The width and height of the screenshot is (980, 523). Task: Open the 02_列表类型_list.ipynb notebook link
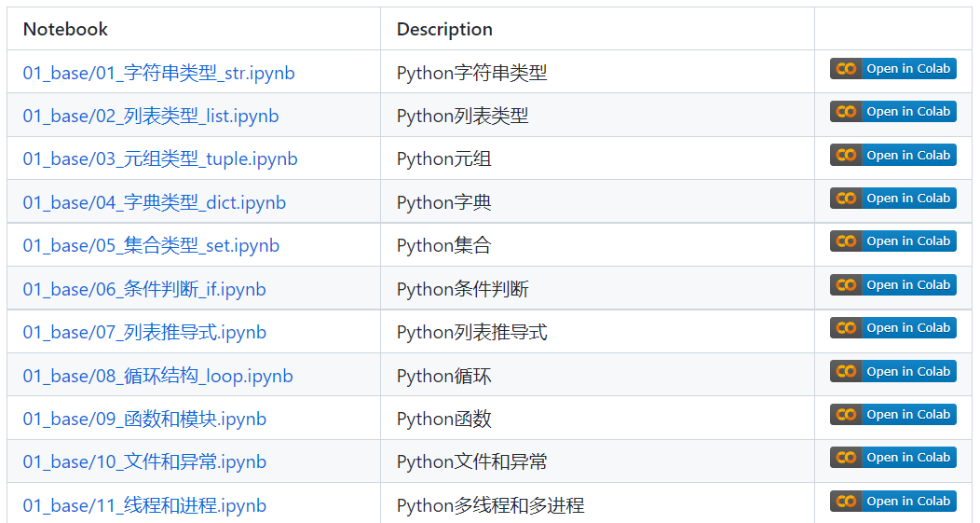151,117
